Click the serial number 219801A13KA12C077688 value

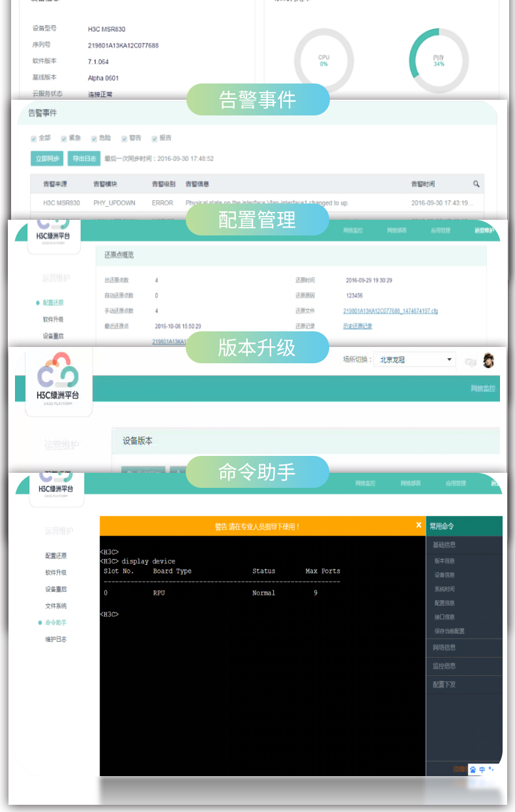tap(123, 46)
